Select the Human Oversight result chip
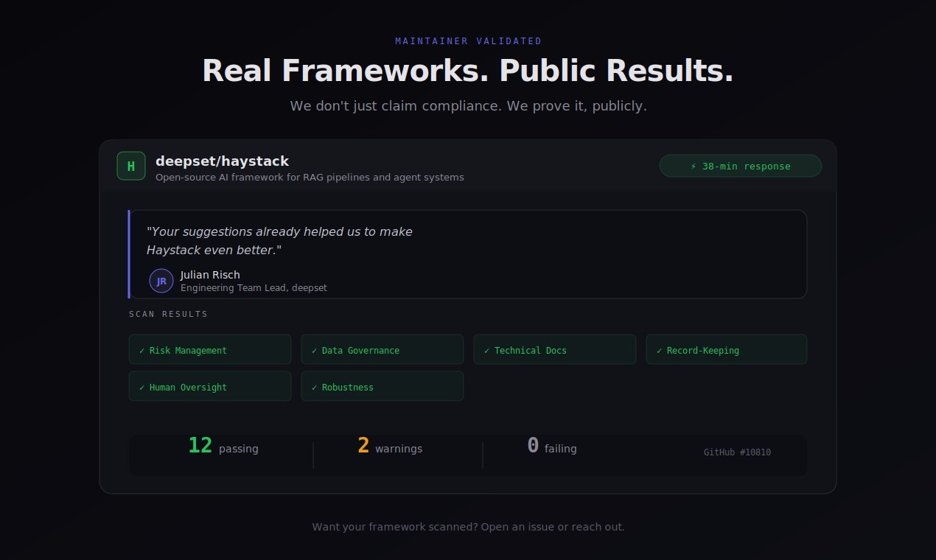Image resolution: width=936 pixels, height=560 pixels. point(210,386)
